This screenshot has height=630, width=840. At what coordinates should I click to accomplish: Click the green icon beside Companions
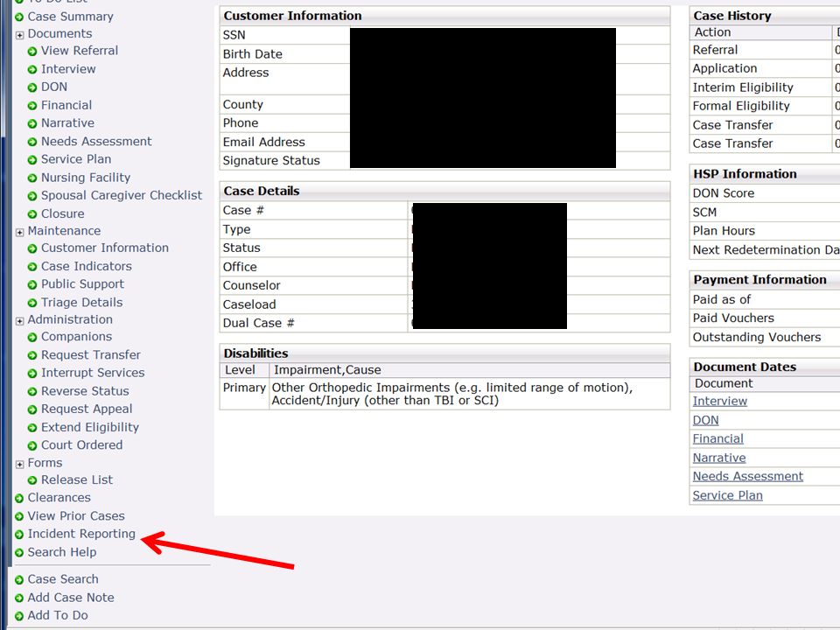click(32, 338)
